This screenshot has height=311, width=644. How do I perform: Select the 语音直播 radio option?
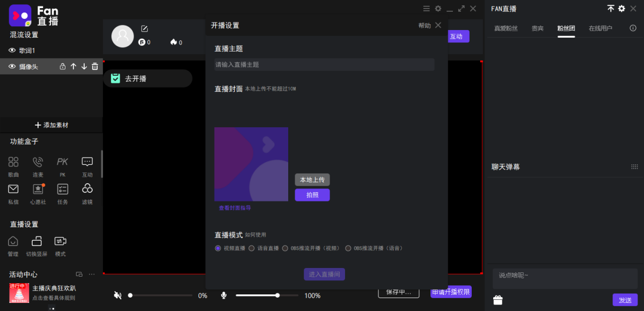pyautogui.click(x=251, y=248)
